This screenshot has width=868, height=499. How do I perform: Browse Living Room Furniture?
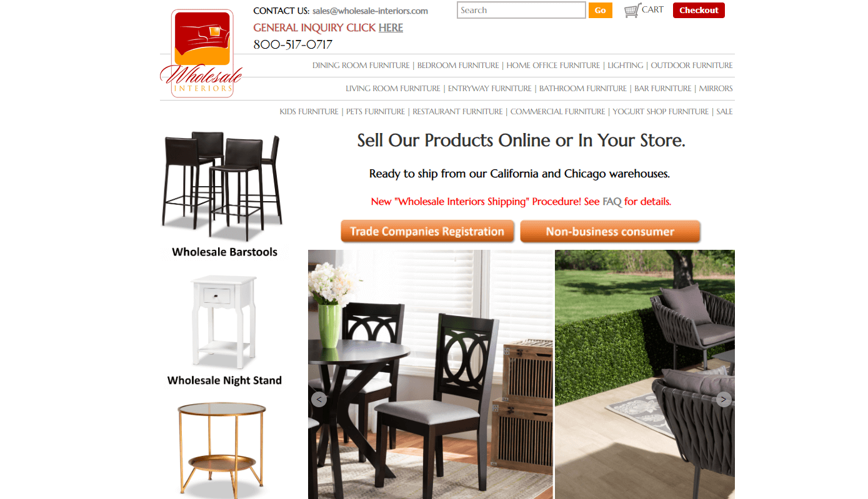point(393,89)
